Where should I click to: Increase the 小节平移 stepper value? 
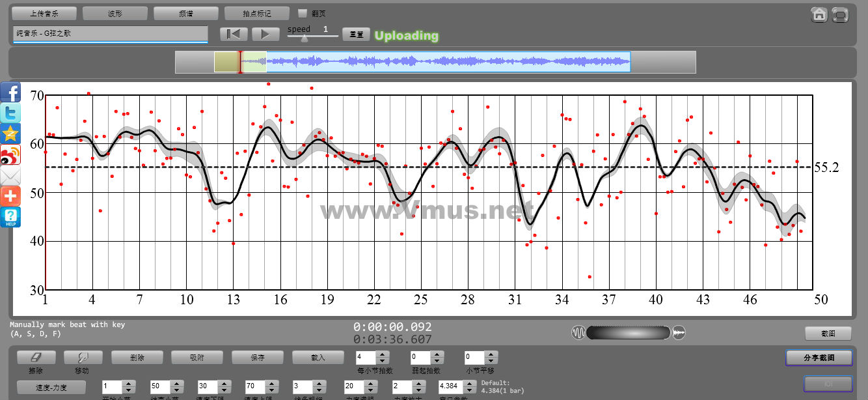pyautogui.click(x=492, y=354)
